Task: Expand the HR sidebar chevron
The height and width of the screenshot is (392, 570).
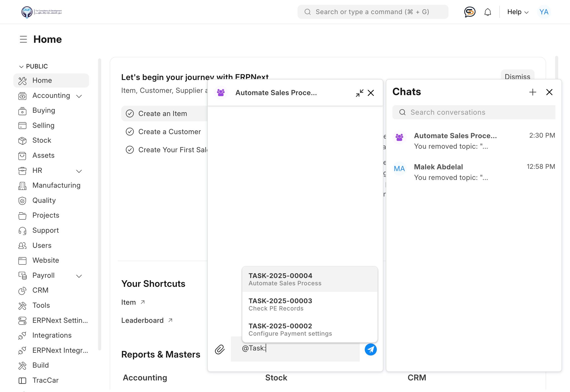Action: pyautogui.click(x=79, y=171)
